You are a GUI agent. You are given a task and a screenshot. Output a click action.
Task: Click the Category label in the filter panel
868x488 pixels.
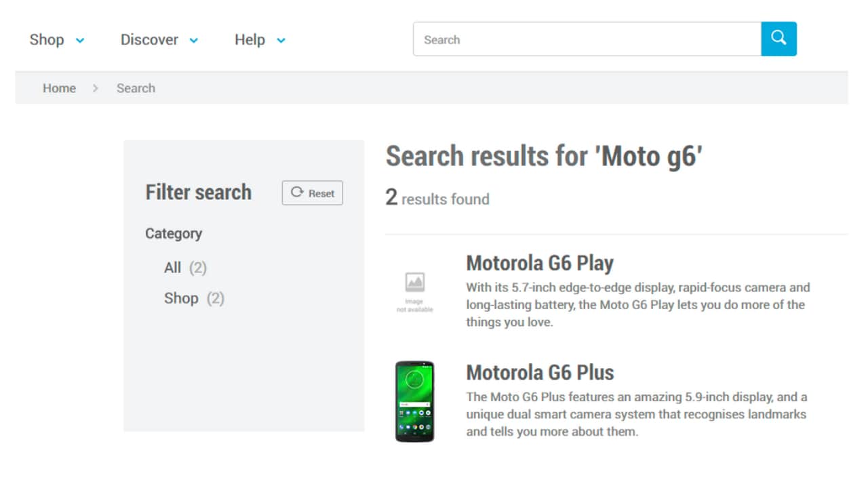coord(174,234)
